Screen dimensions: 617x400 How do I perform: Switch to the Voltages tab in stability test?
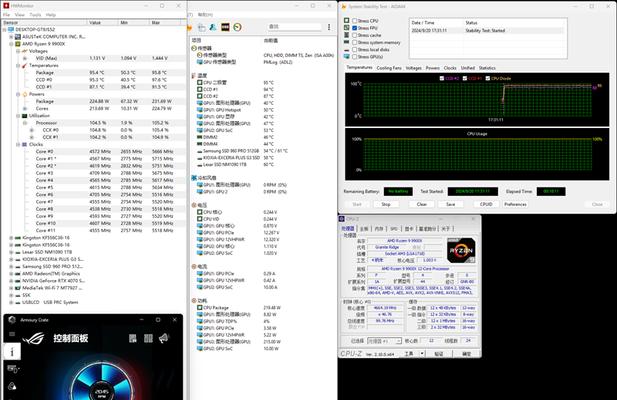point(414,68)
